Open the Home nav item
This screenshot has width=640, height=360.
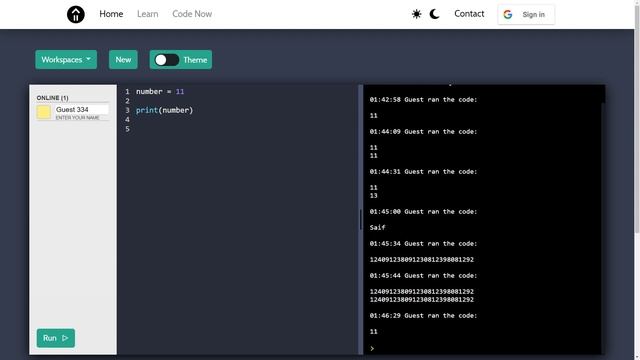pyautogui.click(x=111, y=14)
